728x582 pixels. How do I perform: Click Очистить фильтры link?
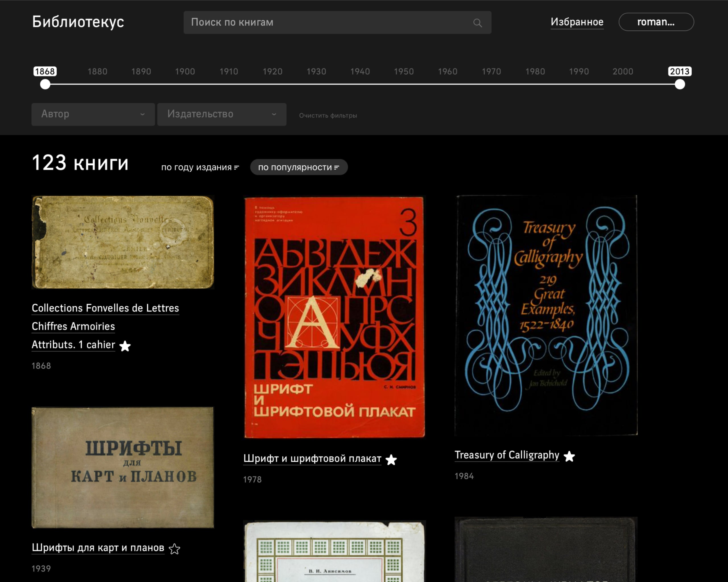pos(328,115)
